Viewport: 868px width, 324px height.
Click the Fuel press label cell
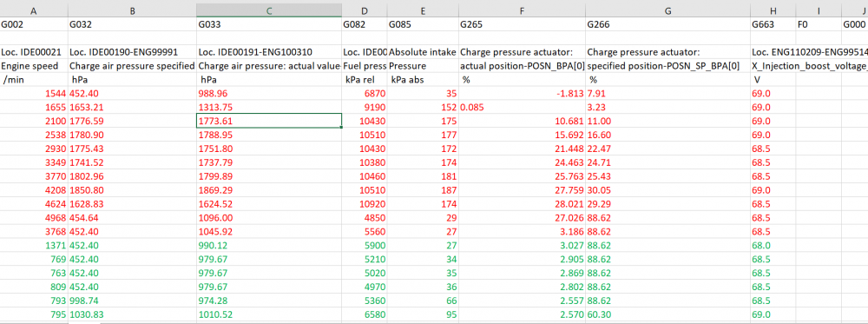tap(365, 66)
